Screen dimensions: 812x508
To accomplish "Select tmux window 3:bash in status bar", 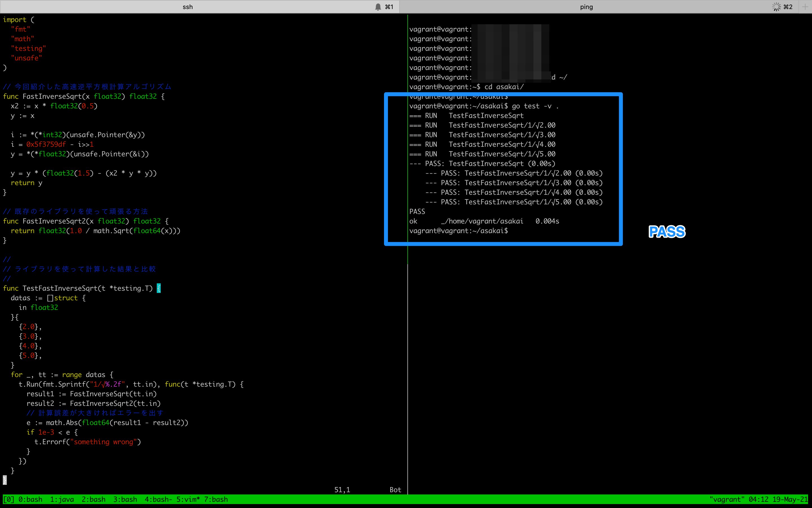I will [125, 499].
